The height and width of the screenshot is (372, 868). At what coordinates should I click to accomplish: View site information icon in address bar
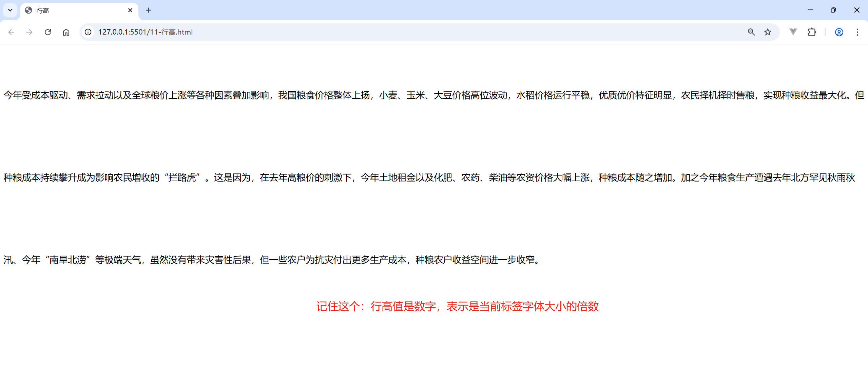click(x=88, y=32)
